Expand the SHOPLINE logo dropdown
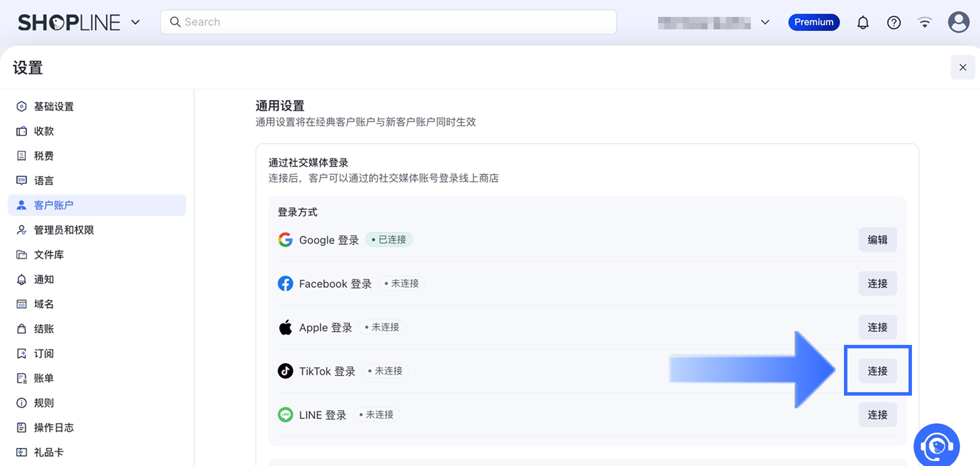The image size is (980, 466). coord(135,22)
